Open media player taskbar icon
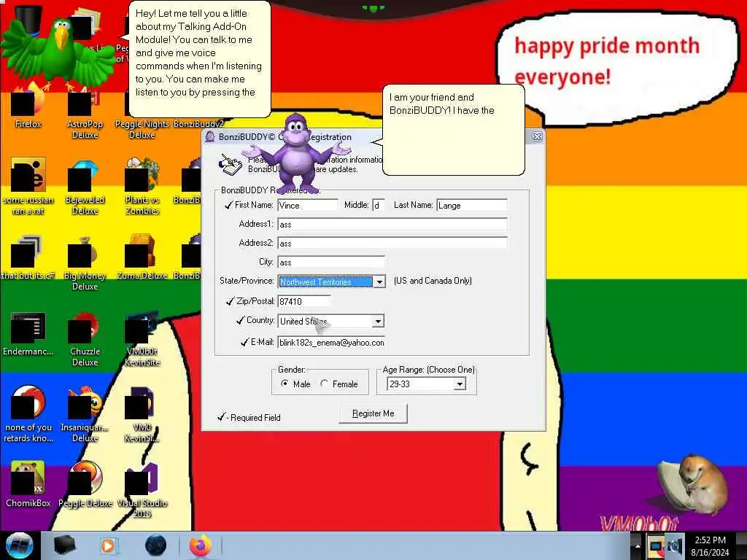This screenshot has width=747, height=560. click(x=109, y=545)
